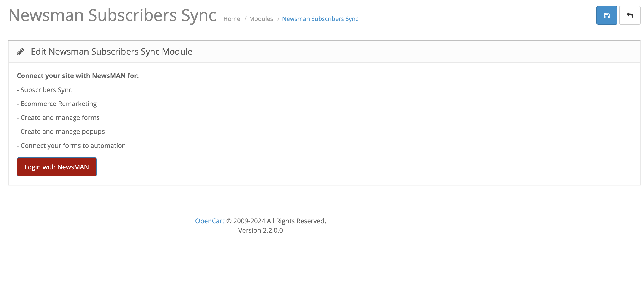Open the Home breadcrumb link
644x301 pixels.
pos(231,19)
